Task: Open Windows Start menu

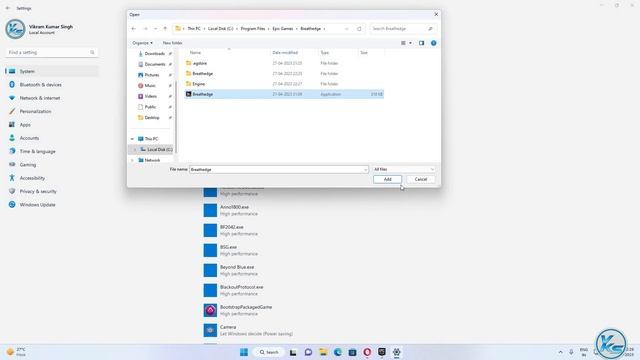Action: pyautogui.click(x=244, y=352)
